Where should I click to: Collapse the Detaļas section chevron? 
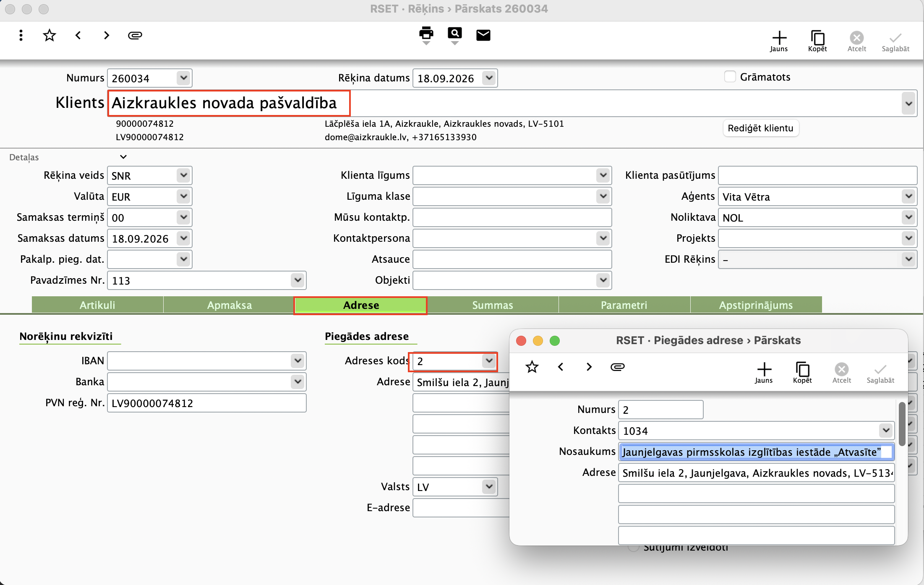pyautogui.click(x=123, y=157)
